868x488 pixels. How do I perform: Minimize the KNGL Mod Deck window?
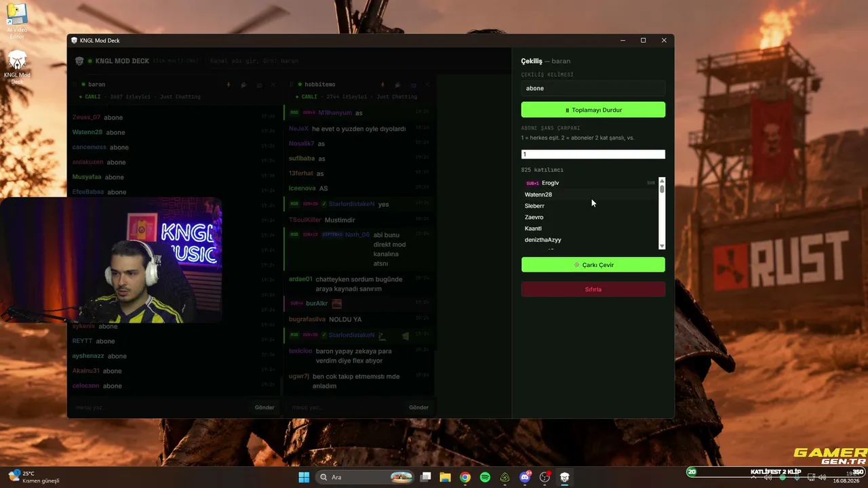(x=623, y=40)
